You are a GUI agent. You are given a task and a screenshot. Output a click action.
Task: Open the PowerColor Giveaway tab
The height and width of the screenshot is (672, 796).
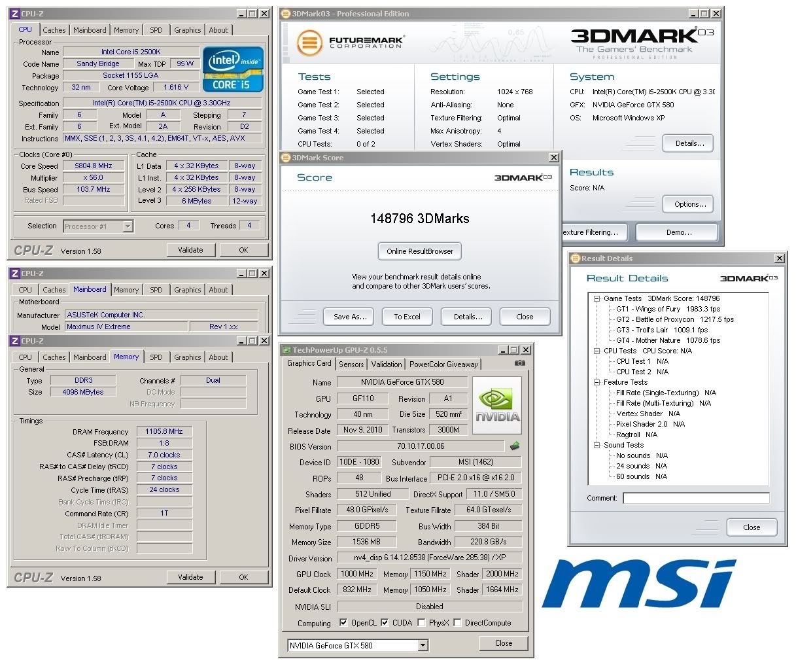(444, 364)
